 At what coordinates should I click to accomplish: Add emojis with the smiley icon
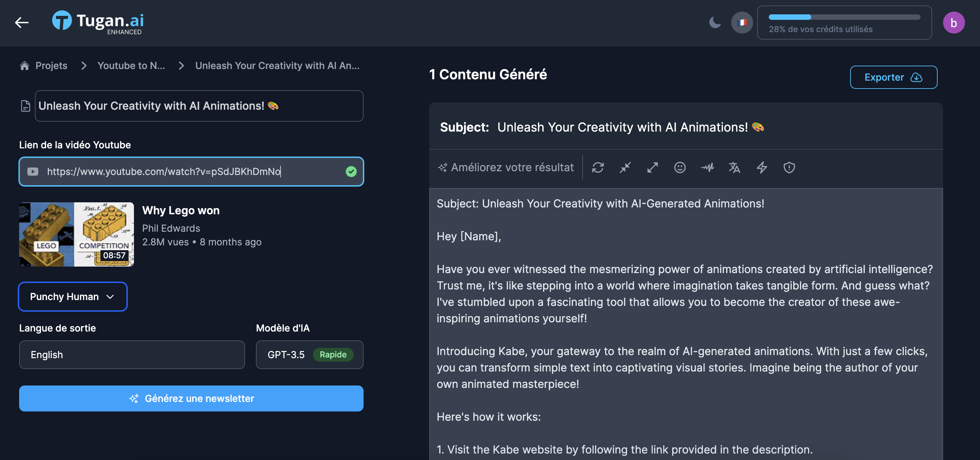click(x=680, y=167)
